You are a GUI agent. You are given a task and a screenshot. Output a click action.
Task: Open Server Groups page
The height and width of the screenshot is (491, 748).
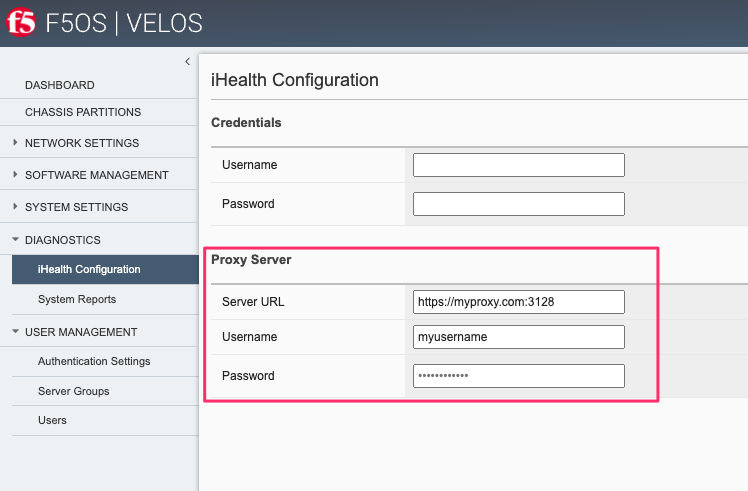pos(74,391)
